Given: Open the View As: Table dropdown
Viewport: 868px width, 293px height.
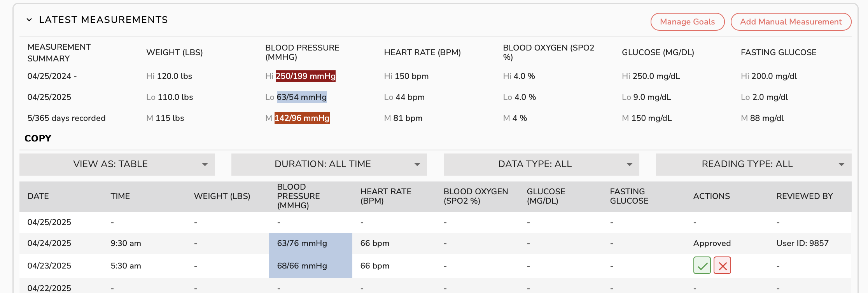Looking at the screenshot, I should tap(117, 164).
